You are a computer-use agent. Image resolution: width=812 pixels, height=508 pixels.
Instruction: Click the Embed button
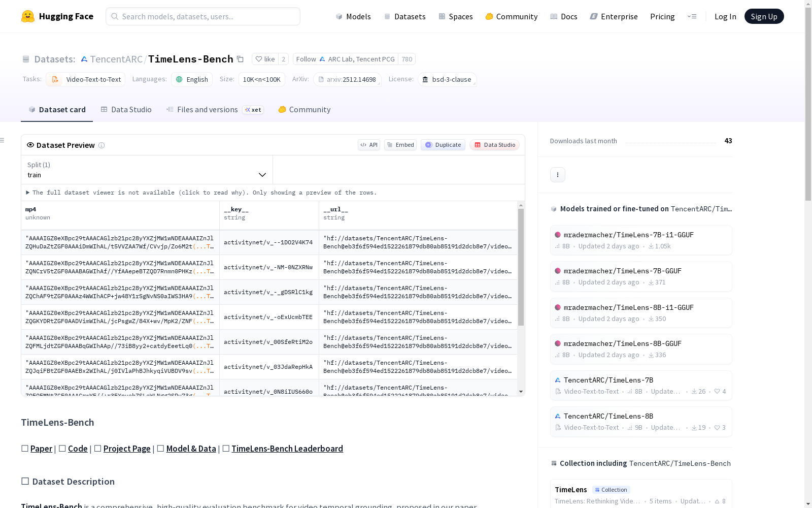(400, 145)
